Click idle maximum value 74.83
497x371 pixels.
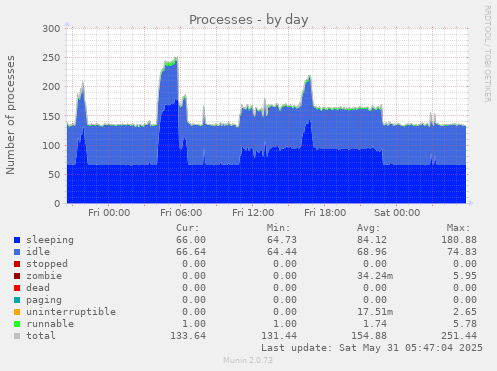click(462, 252)
